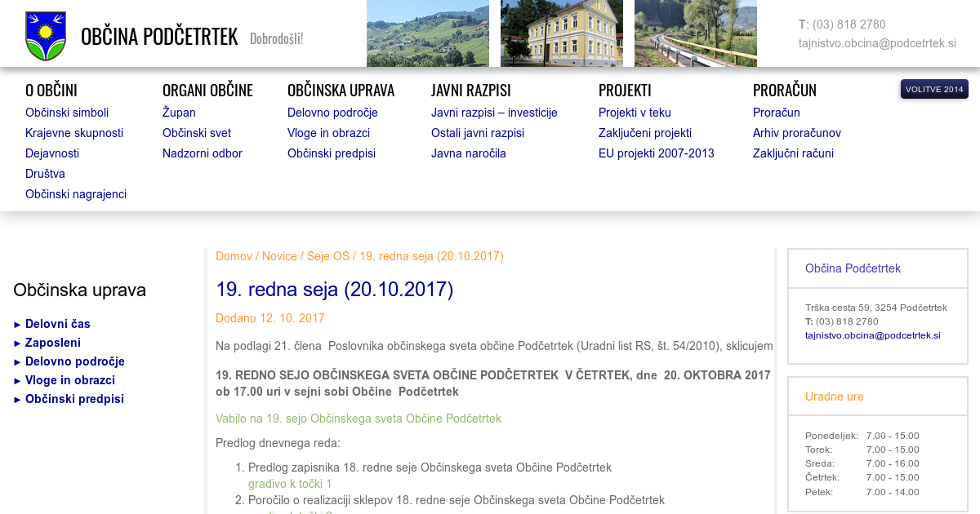Open the yellow building header photo

click(561, 33)
